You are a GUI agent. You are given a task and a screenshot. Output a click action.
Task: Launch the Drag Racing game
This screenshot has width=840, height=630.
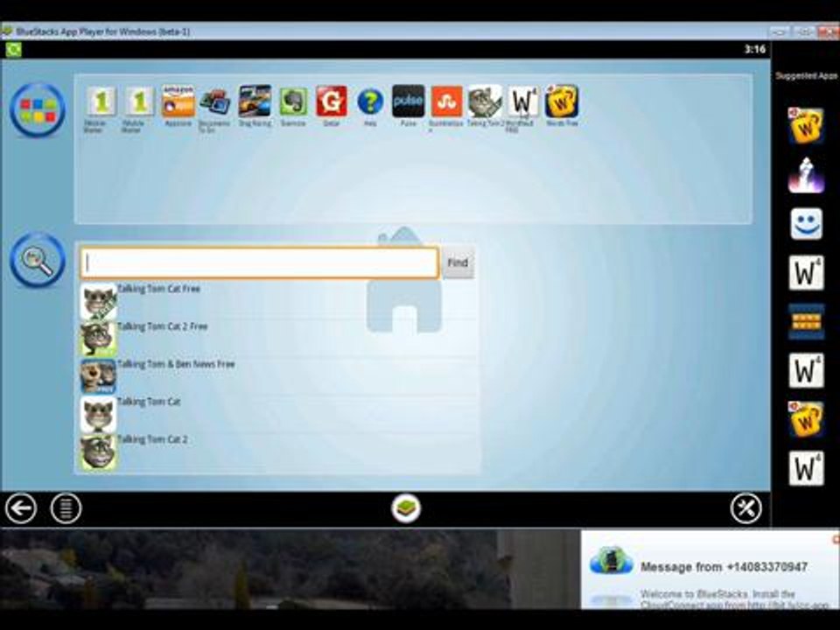255,101
